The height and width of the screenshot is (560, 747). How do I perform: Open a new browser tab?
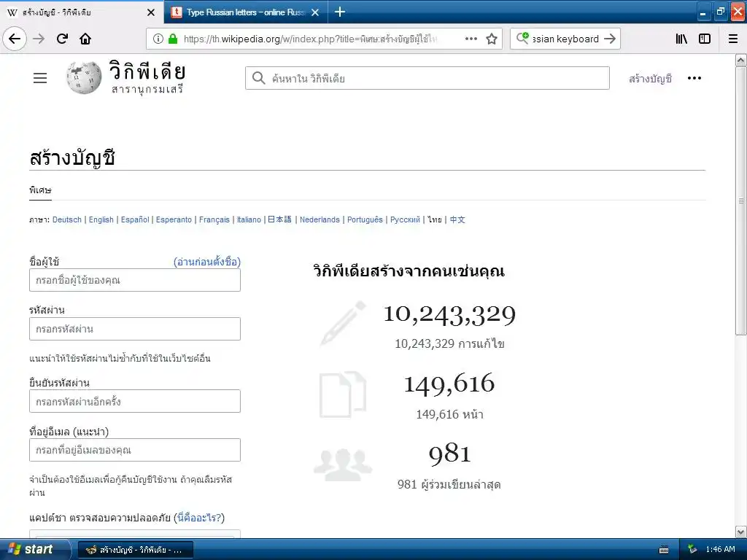(340, 12)
